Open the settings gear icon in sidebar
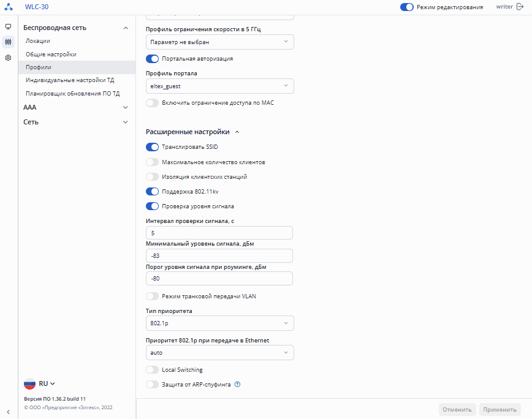This screenshot has width=532, height=419. (x=9, y=58)
